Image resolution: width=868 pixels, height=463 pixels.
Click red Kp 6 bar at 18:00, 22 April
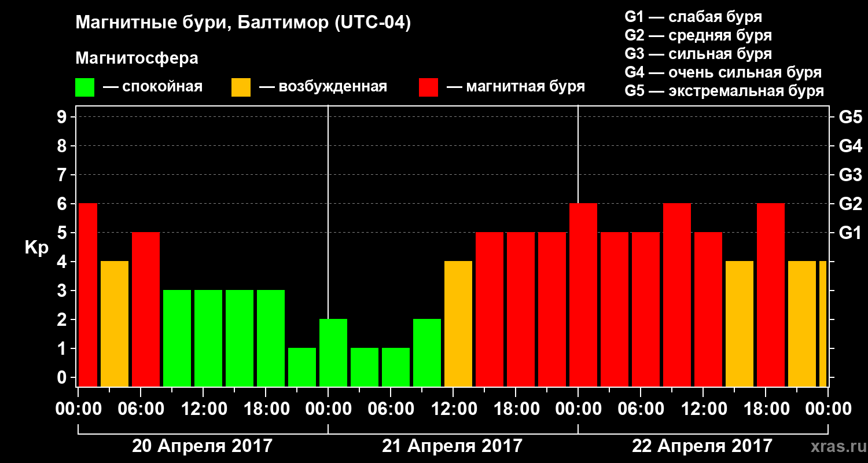click(771, 295)
